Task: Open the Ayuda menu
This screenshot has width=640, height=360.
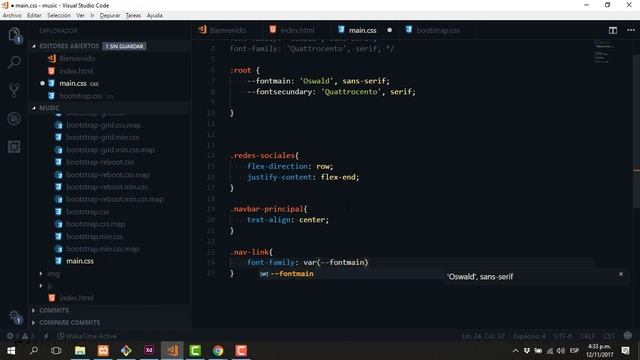Action: tap(155, 16)
